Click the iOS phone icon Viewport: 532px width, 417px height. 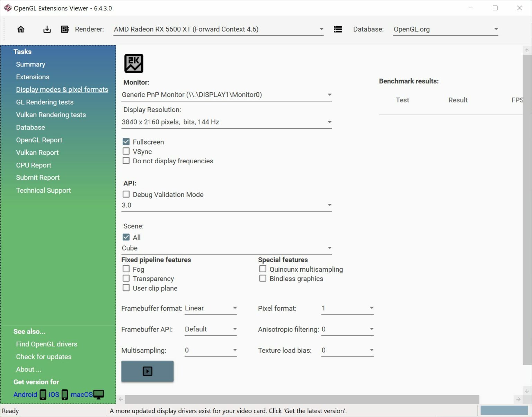pos(65,395)
